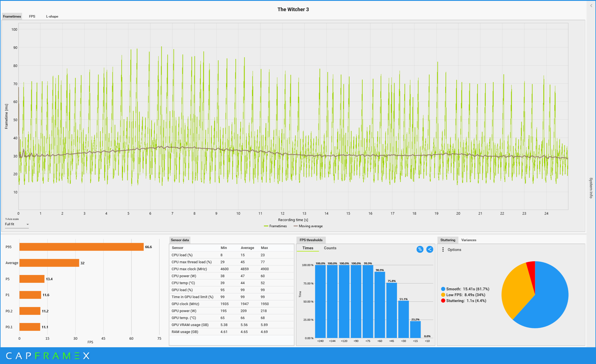
Task: Open the L-shape tab
Action: click(x=52, y=16)
